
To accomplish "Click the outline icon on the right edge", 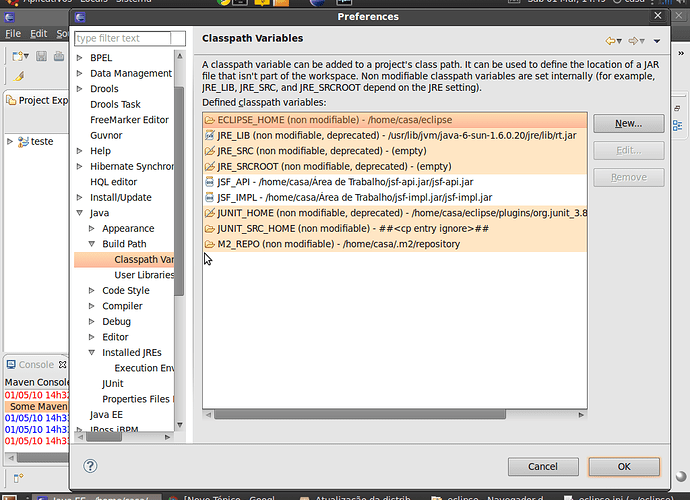I will coord(678,126).
